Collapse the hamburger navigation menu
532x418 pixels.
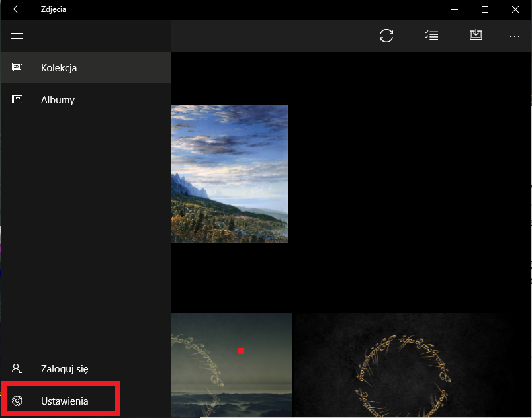pyautogui.click(x=17, y=36)
